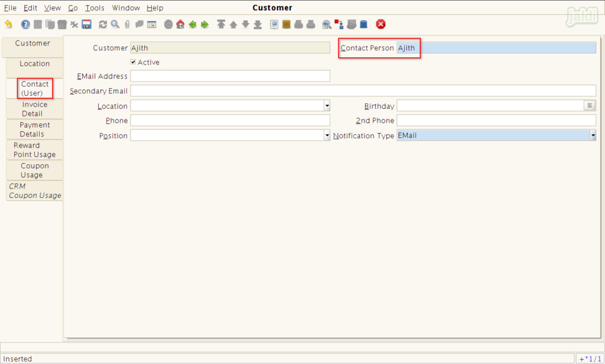This screenshot has width=605, height=364.
Task: Click the Product info blue icon
Action: point(363,24)
